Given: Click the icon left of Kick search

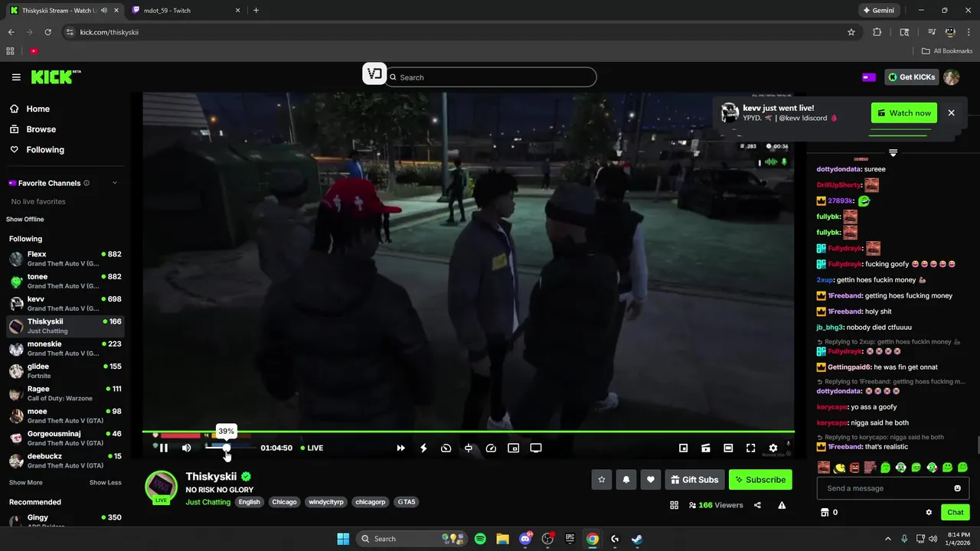Looking at the screenshot, I should (374, 74).
